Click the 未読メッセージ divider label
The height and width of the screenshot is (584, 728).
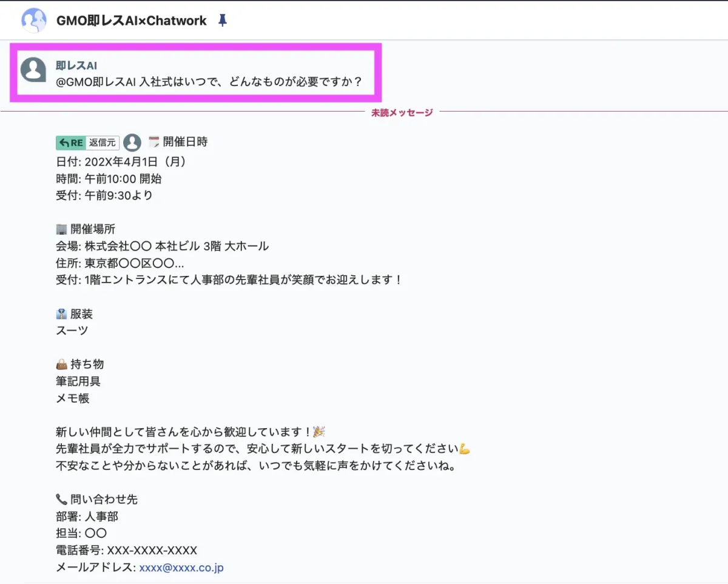(x=402, y=112)
